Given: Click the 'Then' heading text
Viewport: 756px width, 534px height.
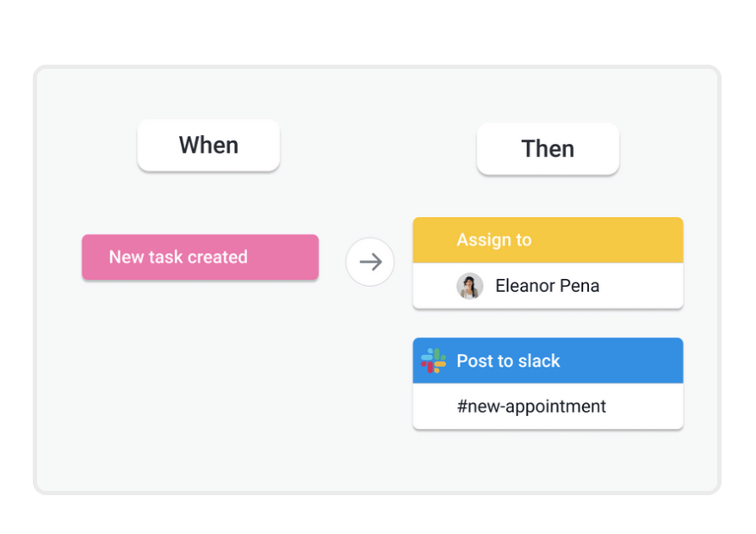Looking at the screenshot, I should point(548,149).
